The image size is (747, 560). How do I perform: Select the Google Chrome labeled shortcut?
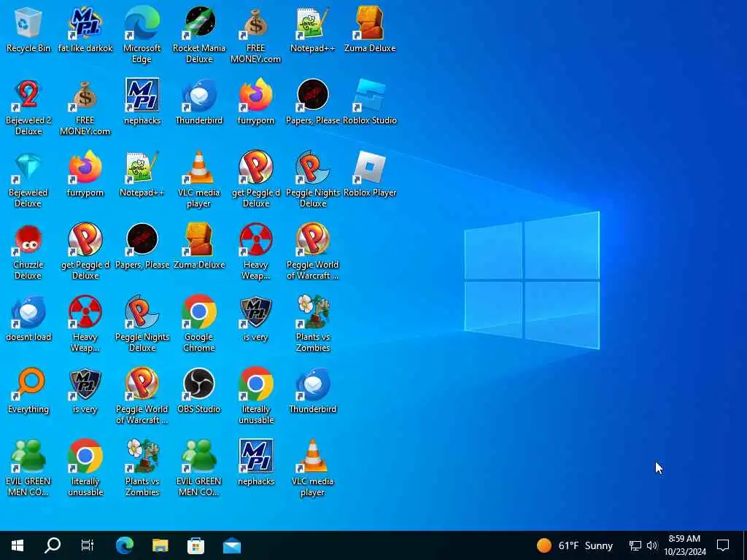click(199, 324)
